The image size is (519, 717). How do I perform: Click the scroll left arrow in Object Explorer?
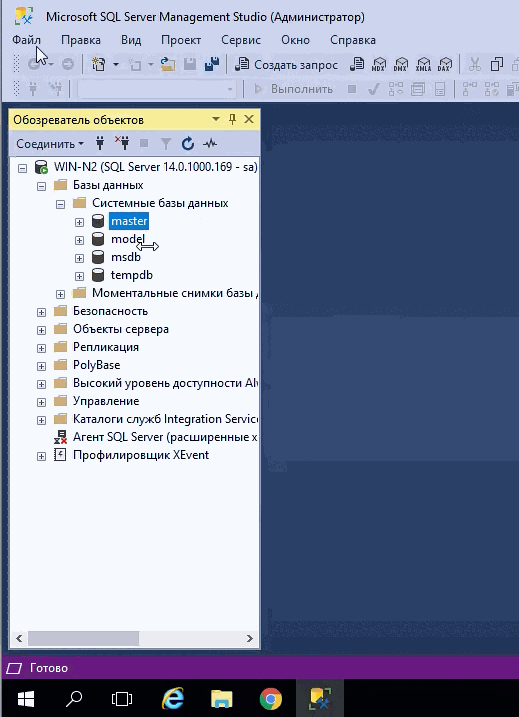[19, 638]
